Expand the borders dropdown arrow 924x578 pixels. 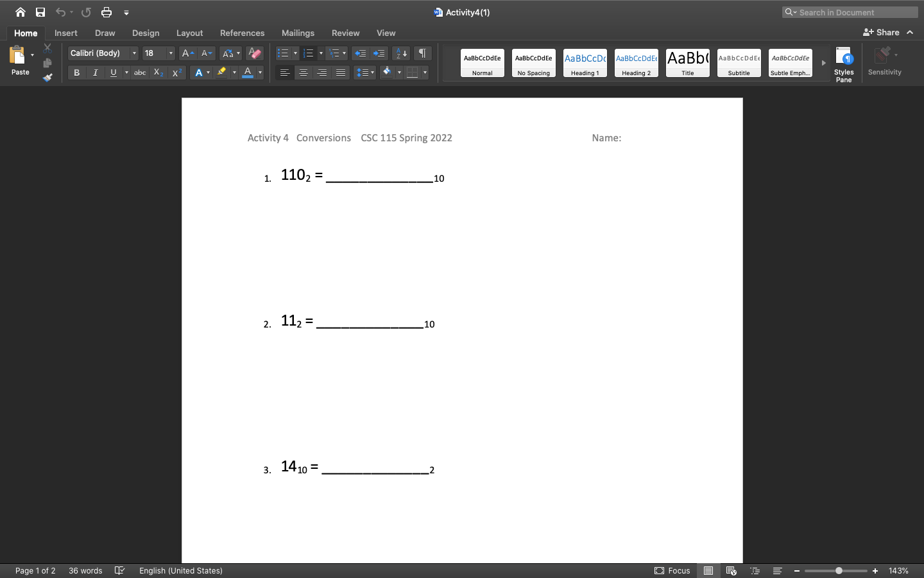(x=425, y=73)
